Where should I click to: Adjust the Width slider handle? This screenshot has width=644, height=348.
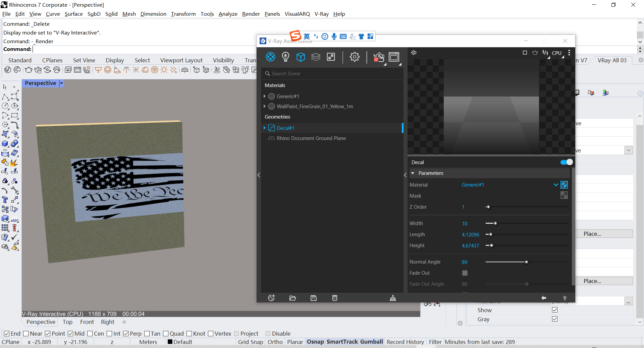coord(495,223)
